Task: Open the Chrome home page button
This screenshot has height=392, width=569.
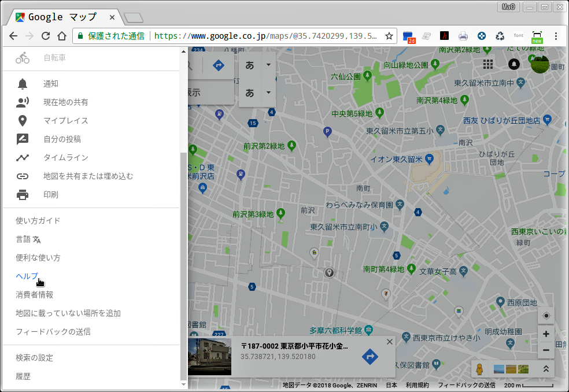Action: (x=62, y=36)
